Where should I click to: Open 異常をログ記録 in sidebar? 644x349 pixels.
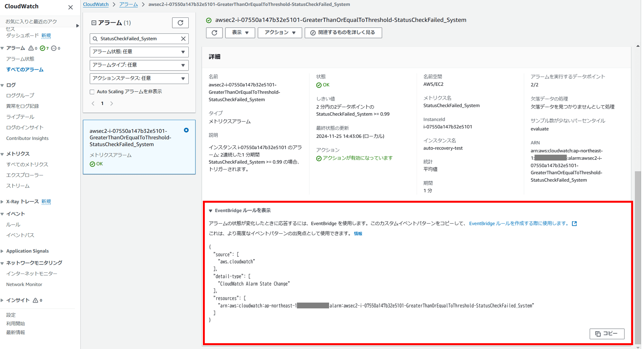(22, 106)
